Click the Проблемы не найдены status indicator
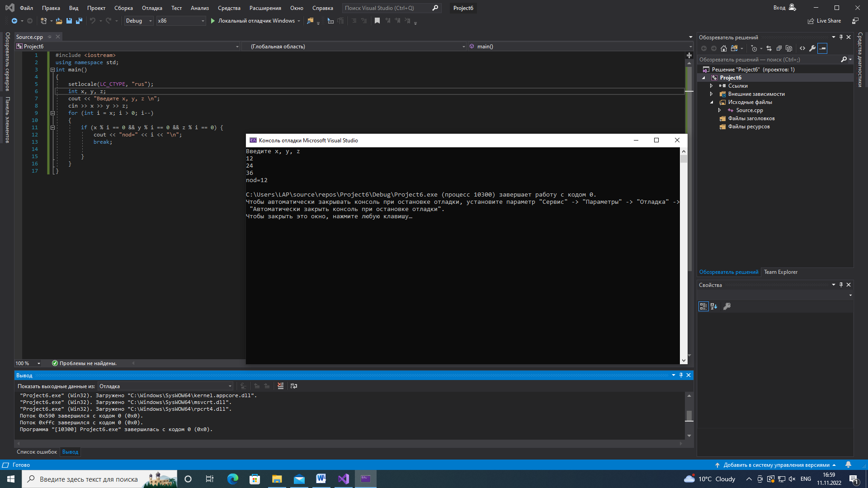868x488 pixels. 84,363
